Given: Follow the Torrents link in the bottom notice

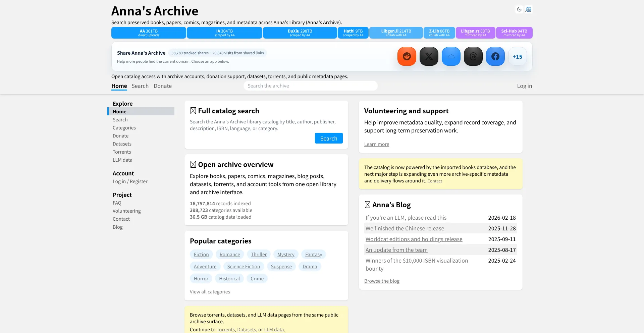Looking at the screenshot, I should tap(226, 330).
